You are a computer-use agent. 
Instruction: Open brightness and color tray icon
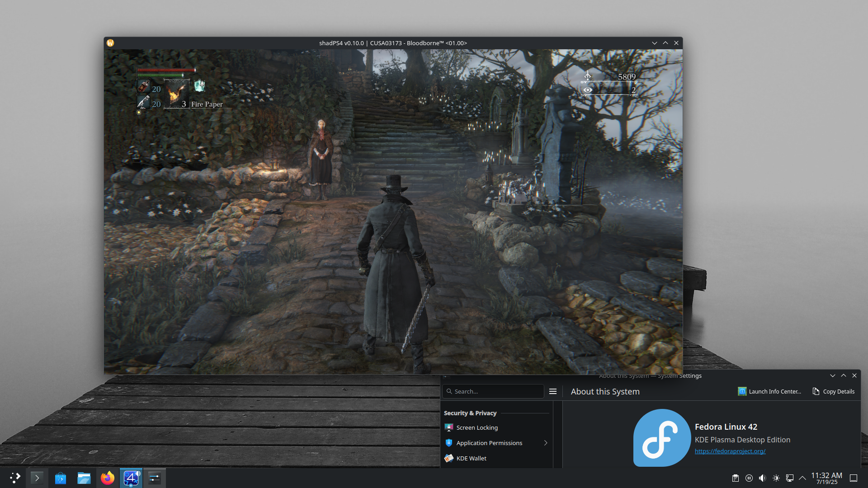click(x=776, y=478)
